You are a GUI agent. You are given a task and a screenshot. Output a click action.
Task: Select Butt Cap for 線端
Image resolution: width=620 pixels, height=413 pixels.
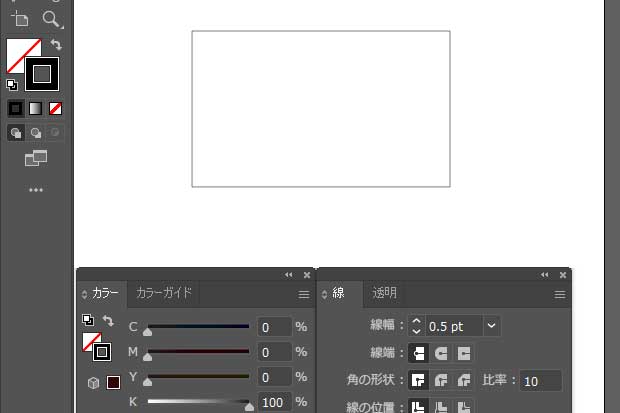coord(418,353)
